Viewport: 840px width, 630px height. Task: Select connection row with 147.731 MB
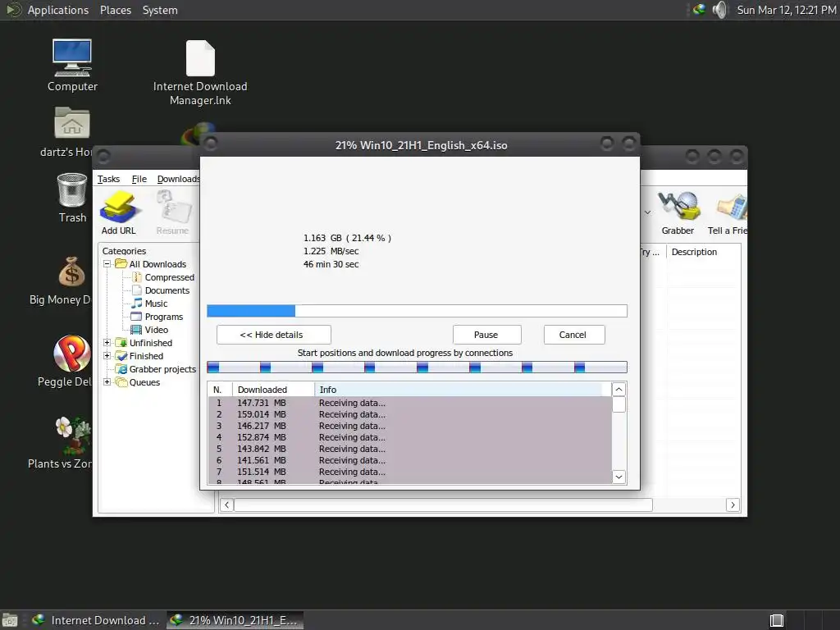[410, 403]
